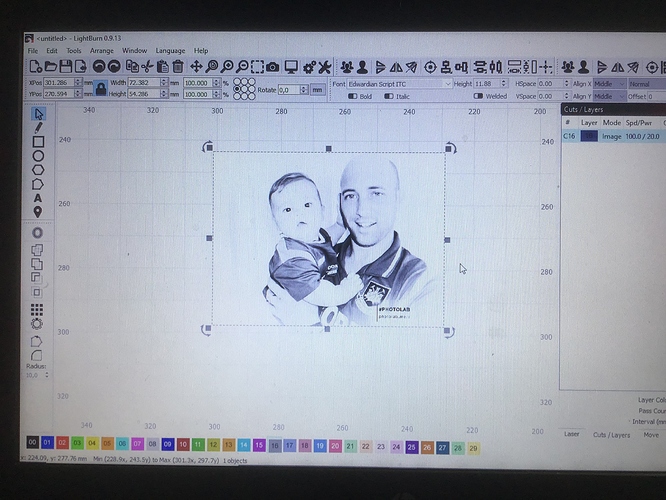The height and width of the screenshot is (500, 666).
Task: Open Device Settings wrench icon
Action: [325, 67]
